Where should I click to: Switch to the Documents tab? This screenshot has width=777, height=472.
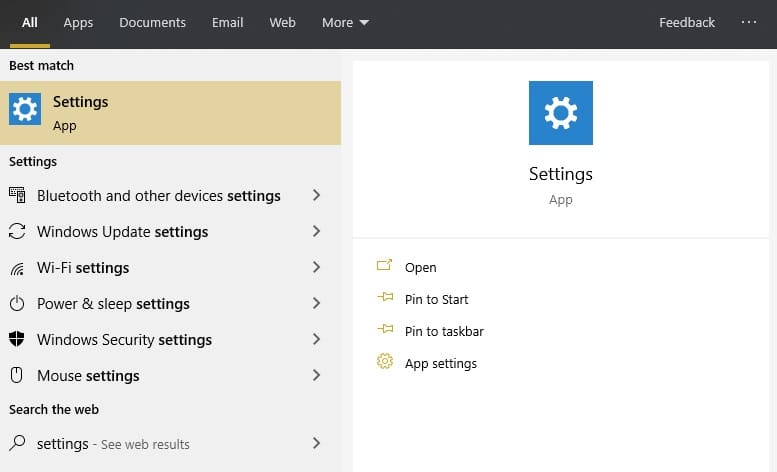[152, 22]
